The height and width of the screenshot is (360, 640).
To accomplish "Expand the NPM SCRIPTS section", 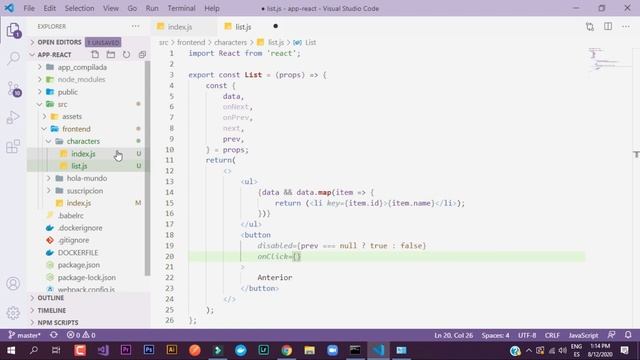I will 58,322.
